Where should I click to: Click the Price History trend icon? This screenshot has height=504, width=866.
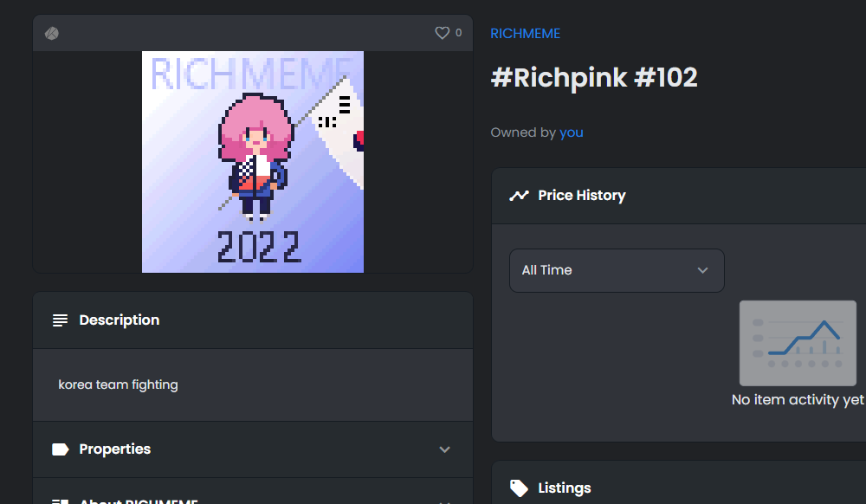[519, 196]
